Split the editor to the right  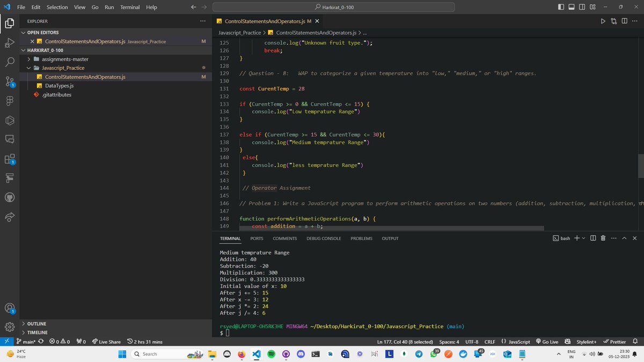[625, 21]
